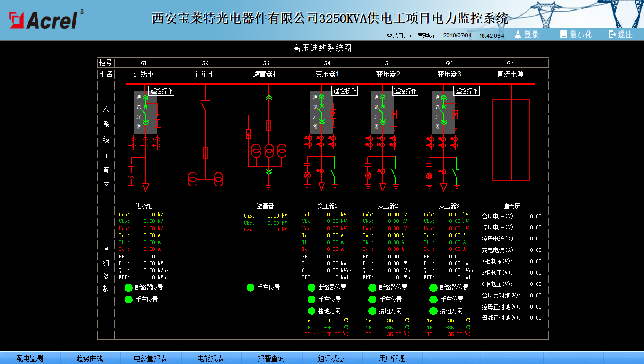Image resolution: width=644 pixels, height=364 pixels.
Task: Click the 充电电流(A) label
Action: 499,250
